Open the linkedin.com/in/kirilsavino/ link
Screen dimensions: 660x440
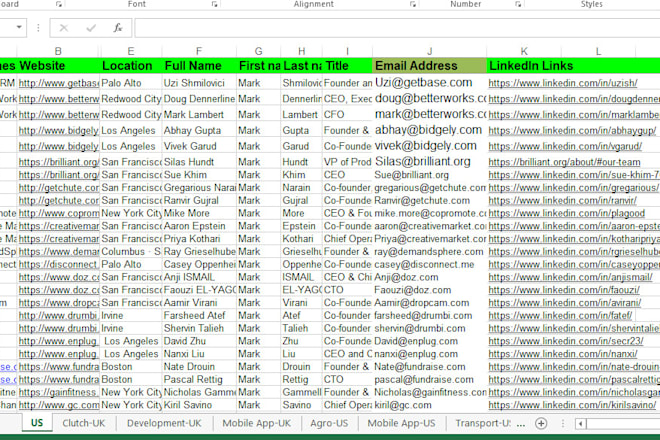click(572, 405)
